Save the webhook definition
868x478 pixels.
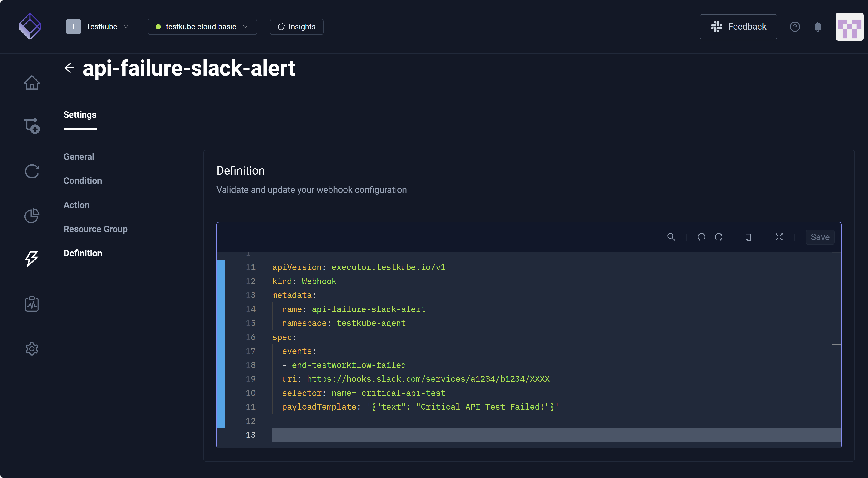tap(820, 237)
